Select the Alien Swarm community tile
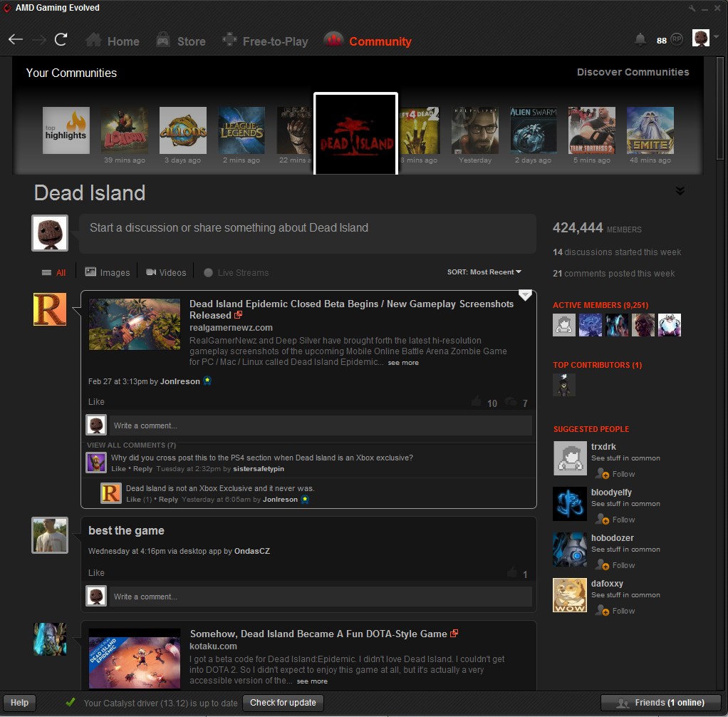The width and height of the screenshot is (728, 717). [533, 130]
